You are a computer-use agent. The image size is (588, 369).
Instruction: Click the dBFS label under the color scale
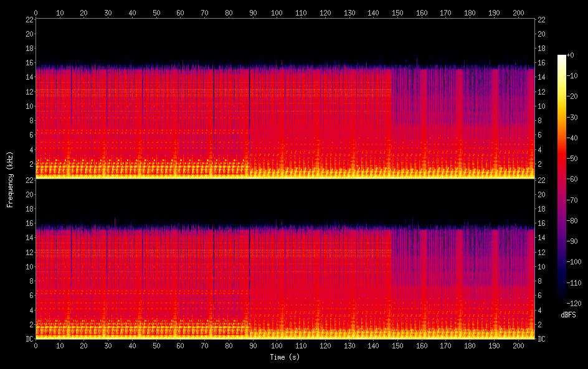[x=568, y=315]
